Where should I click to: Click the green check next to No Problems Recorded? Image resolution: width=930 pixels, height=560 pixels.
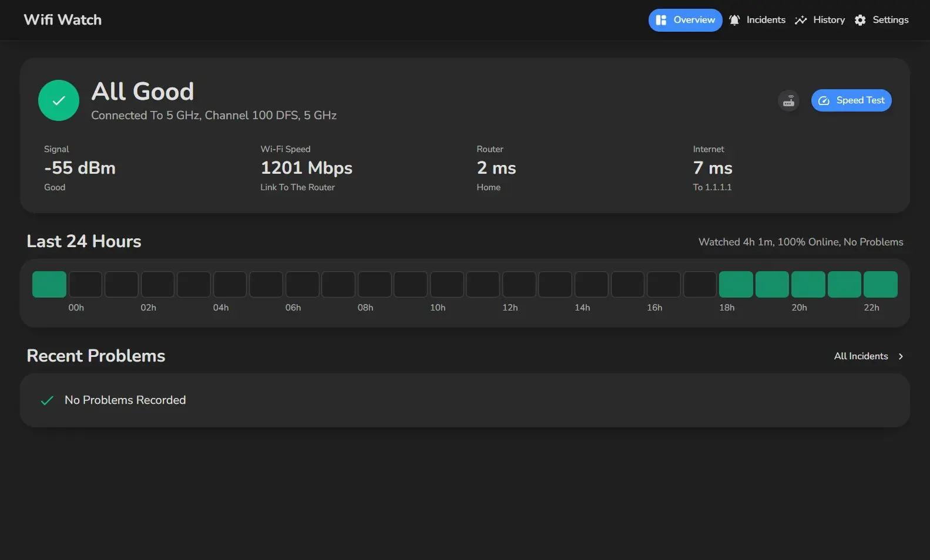47,400
